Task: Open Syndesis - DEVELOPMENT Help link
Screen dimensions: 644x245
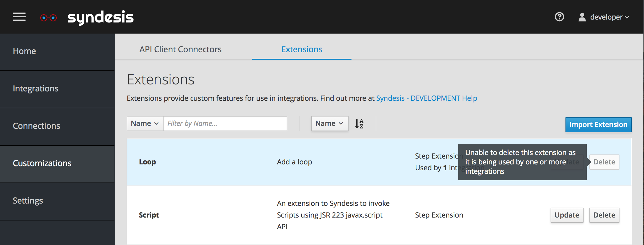Action: [427, 98]
